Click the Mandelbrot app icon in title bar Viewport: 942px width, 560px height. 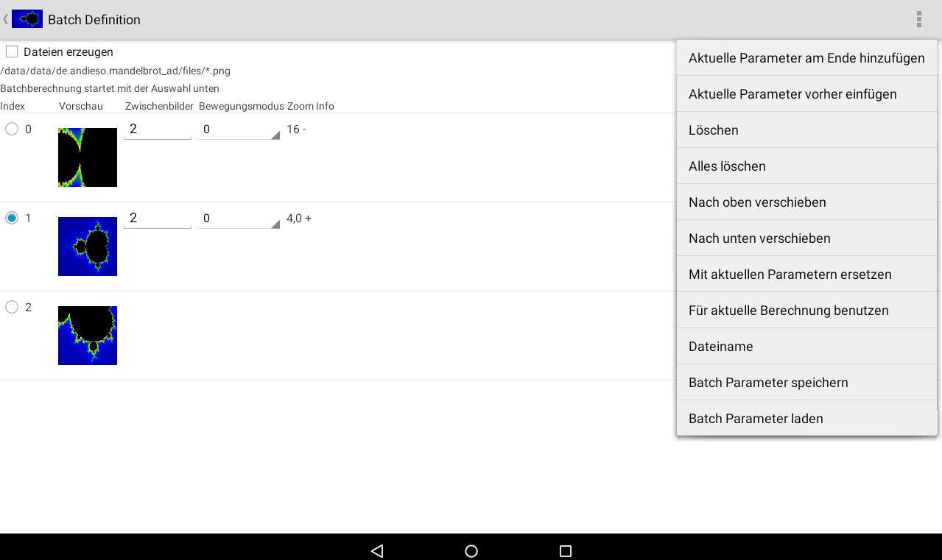coord(27,19)
